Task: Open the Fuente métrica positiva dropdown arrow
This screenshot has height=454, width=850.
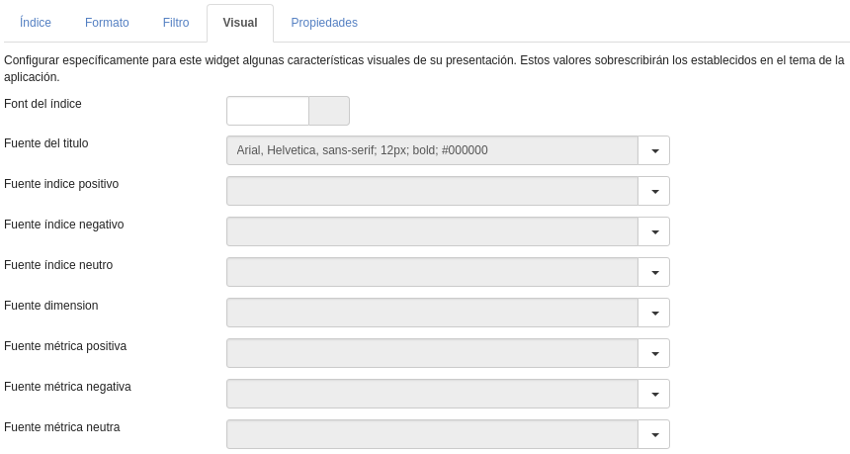Action: click(x=655, y=353)
